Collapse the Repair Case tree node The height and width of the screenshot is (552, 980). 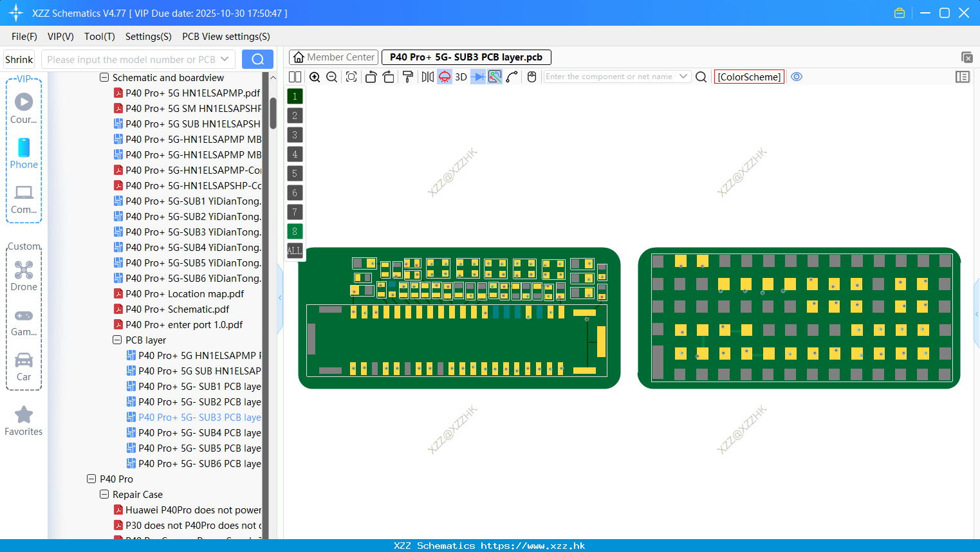tap(104, 495)
